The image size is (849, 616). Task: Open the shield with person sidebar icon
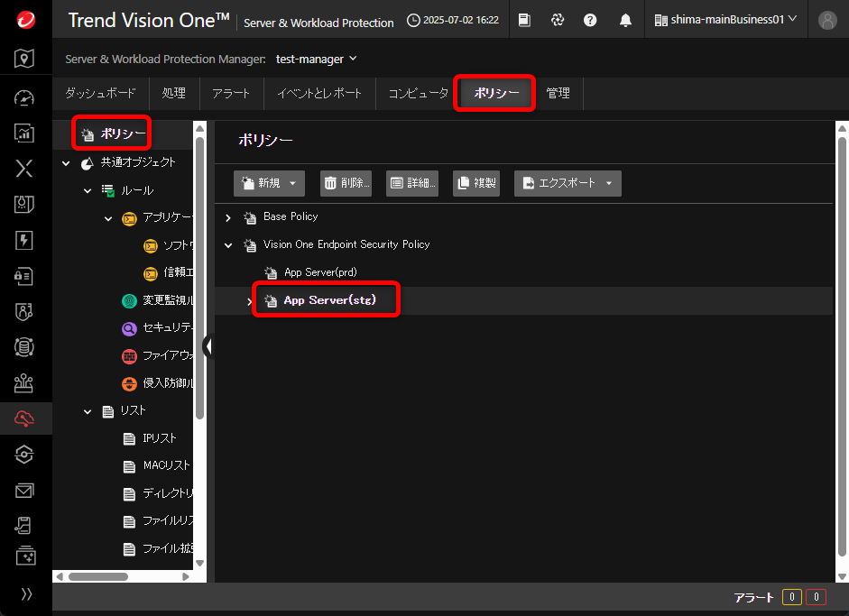pyautogui.click(x=24, y=312)
